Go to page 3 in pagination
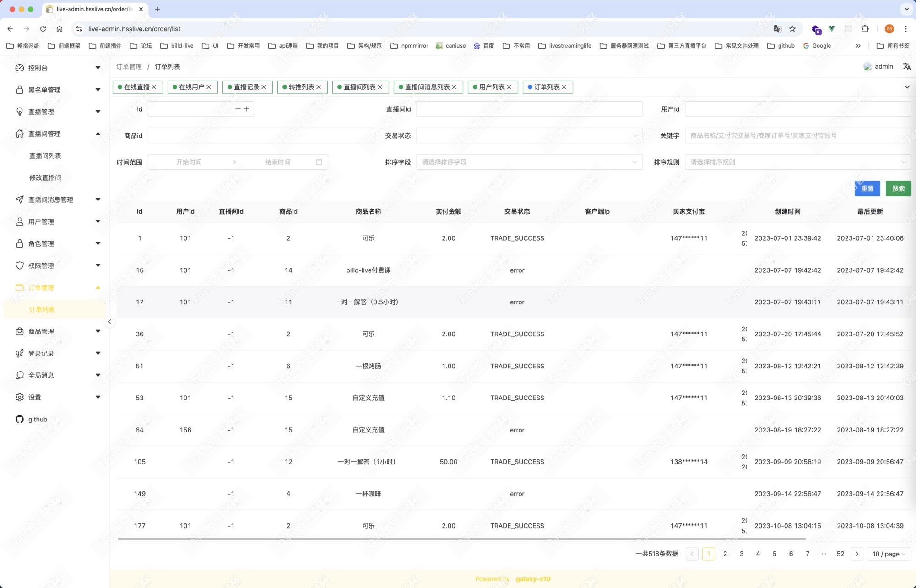This screenshot has height=588, width=916. 742,554
